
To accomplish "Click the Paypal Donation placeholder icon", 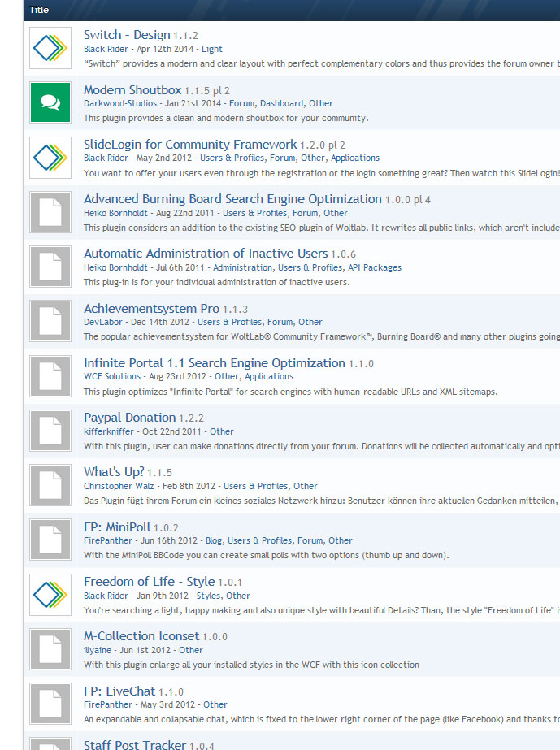I will pyautogui.click(x=50, y=431).
